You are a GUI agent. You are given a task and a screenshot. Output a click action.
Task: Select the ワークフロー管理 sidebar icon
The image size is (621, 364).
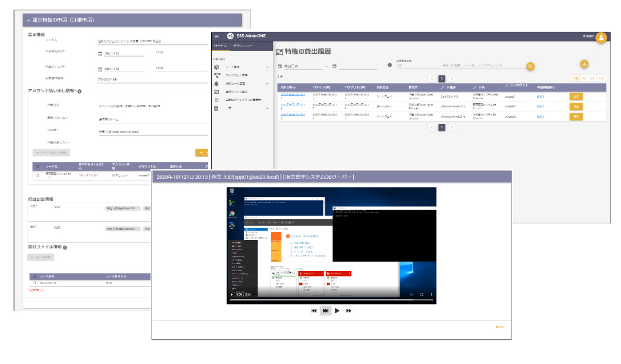coord(217,75)
